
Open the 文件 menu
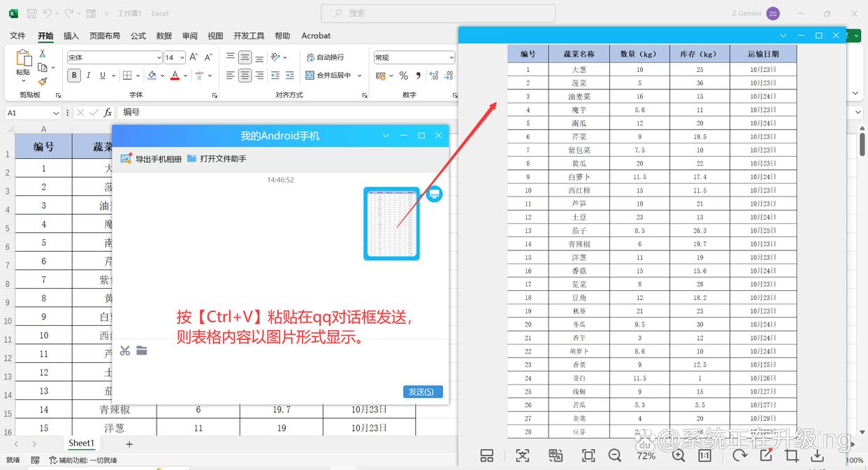(17, 36)
